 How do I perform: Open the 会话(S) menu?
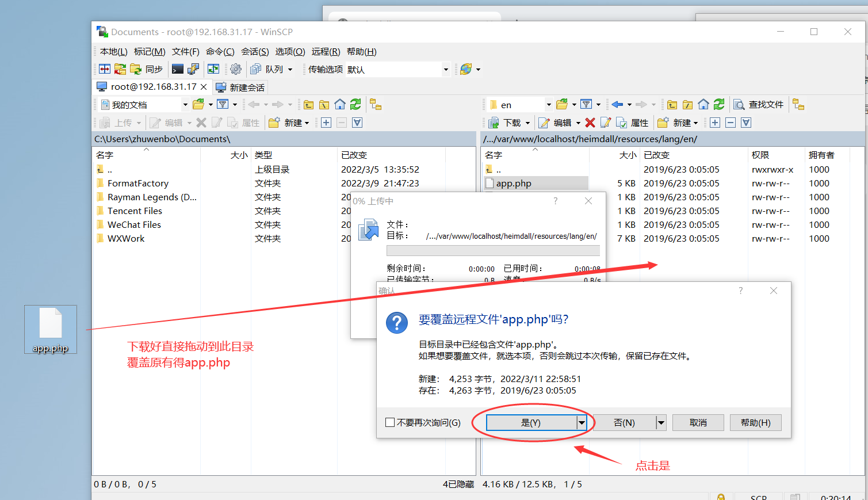(x=255, y=52)
